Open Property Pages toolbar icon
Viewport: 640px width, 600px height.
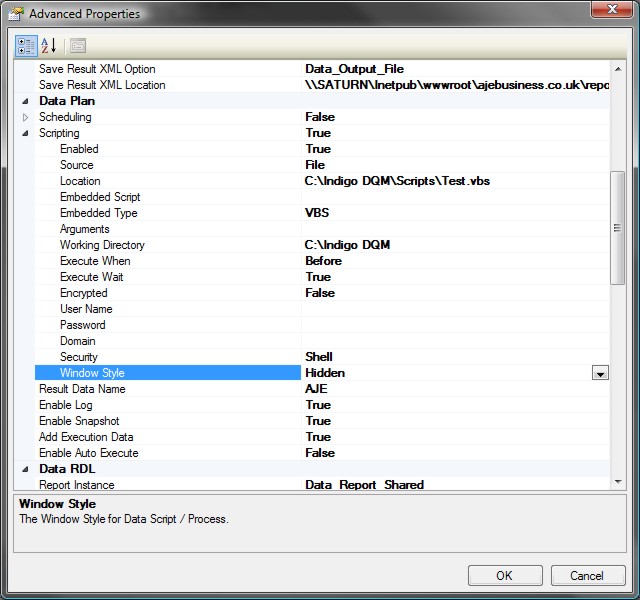[77, 45]
